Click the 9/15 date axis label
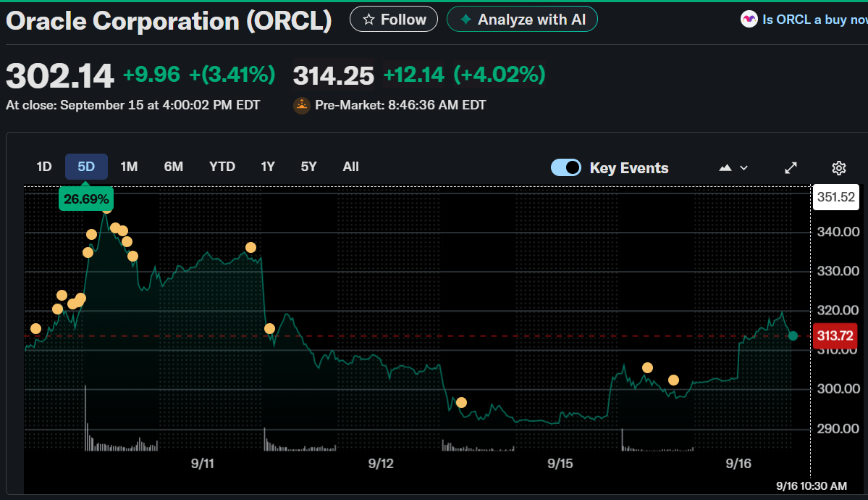Image resolution: width=868 pixels, height=500 pixels. pos(560,464)
